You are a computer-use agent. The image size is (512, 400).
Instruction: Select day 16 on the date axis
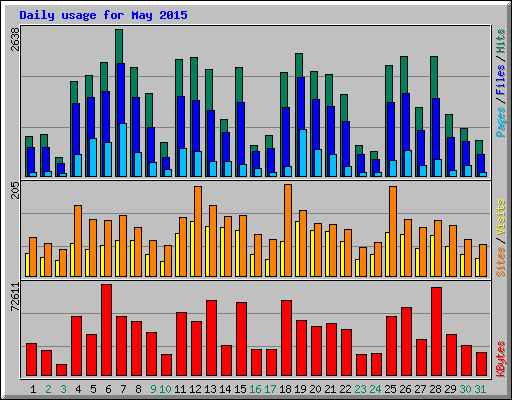[x=255, y=389]
